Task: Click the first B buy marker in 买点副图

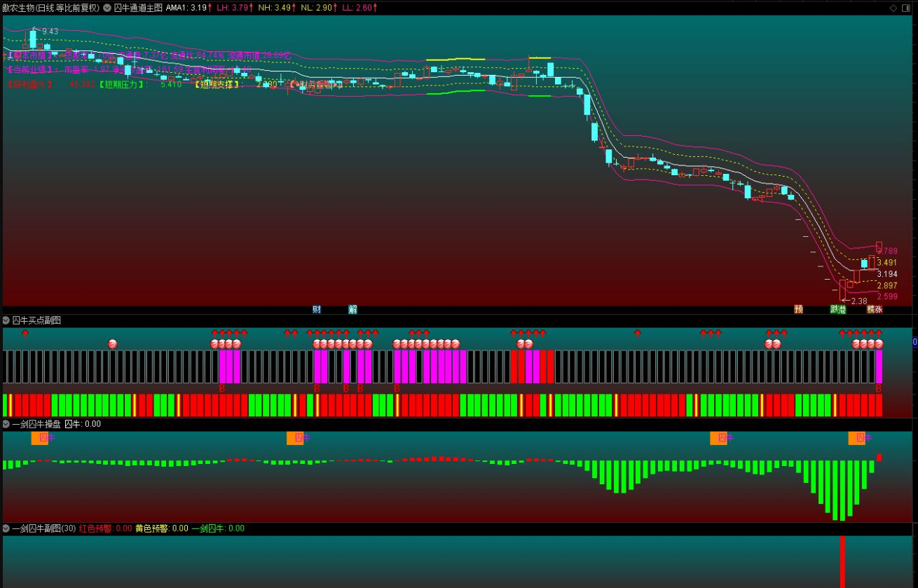Action: tap(222, 388)
